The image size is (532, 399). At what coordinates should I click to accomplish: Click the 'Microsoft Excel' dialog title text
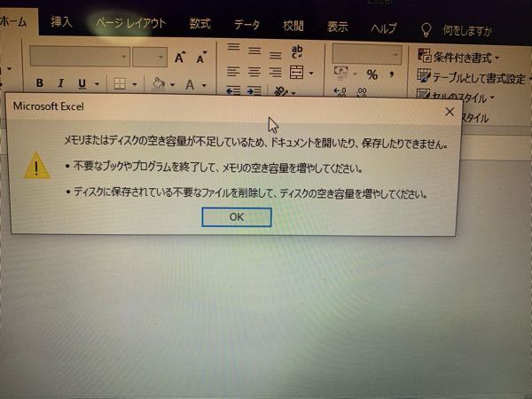point(49,106)
